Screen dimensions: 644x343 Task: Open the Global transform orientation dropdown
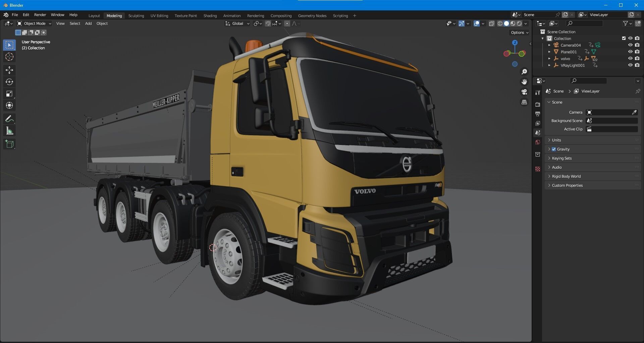point(237,23)
